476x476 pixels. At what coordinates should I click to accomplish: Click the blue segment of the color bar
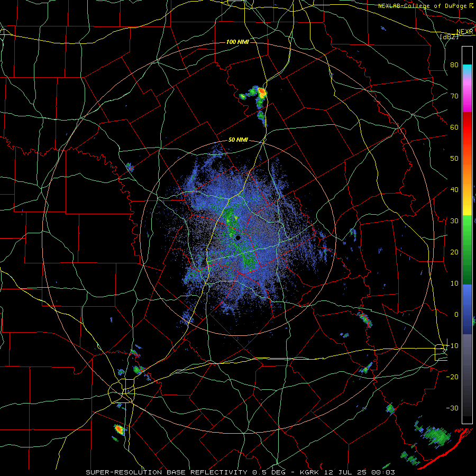[x=467, y=309]
